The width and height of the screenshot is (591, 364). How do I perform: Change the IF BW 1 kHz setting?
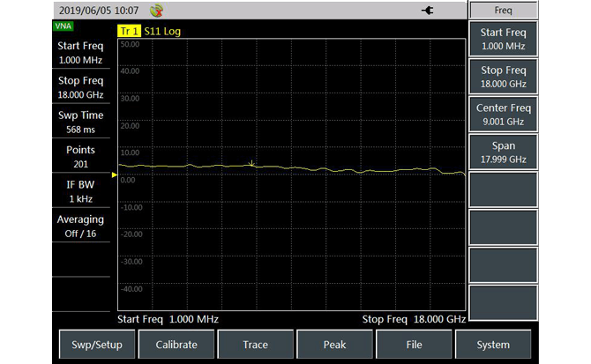pos(80,191)
